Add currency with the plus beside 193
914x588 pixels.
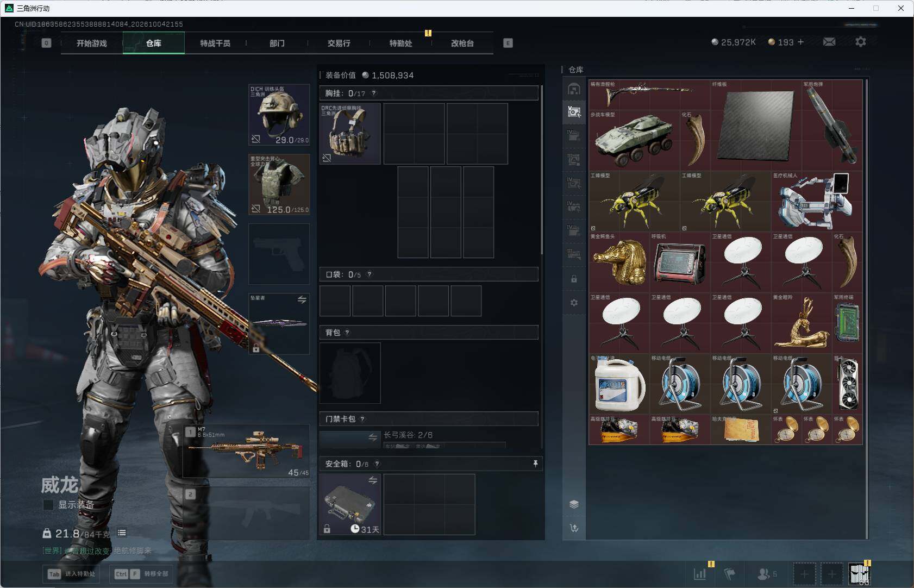[x=800, y=42]
